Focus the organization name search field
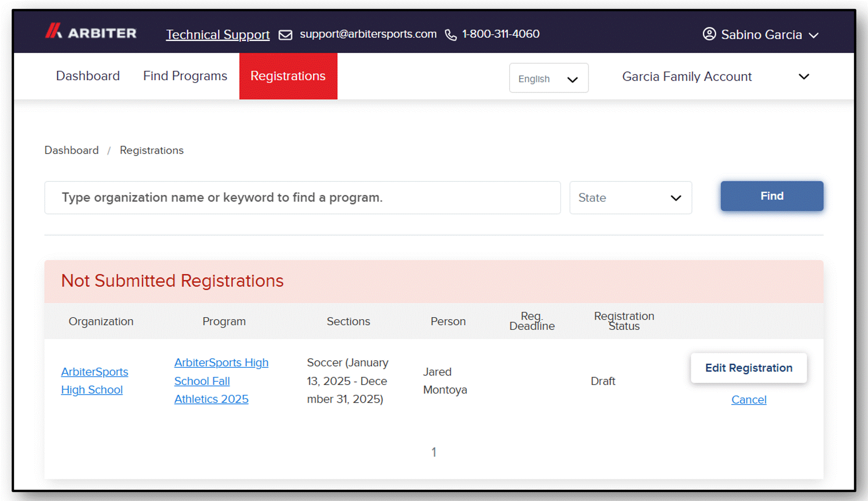Image resolution: width=868 pixels, height=501 pixels. pyautogui.click(x=303, y=198)
